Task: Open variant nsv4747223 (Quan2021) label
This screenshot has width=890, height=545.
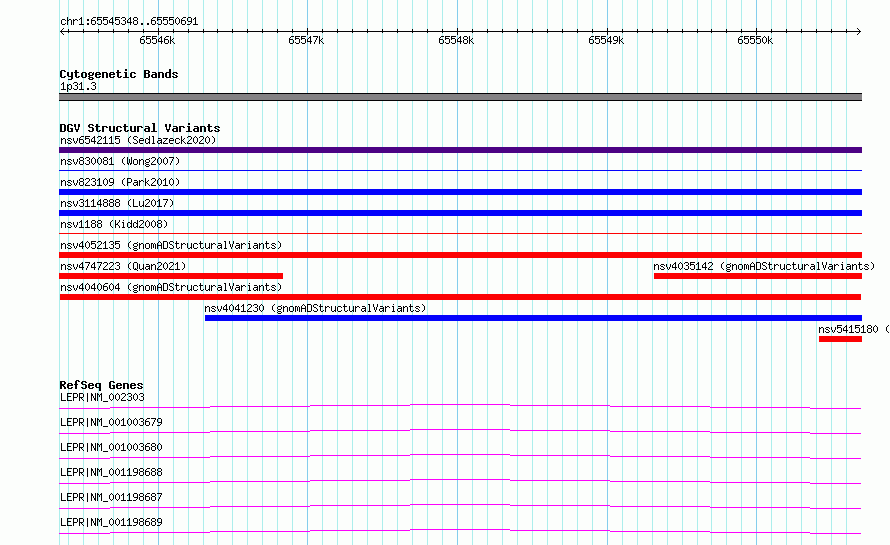Action: tap(123, 266)
